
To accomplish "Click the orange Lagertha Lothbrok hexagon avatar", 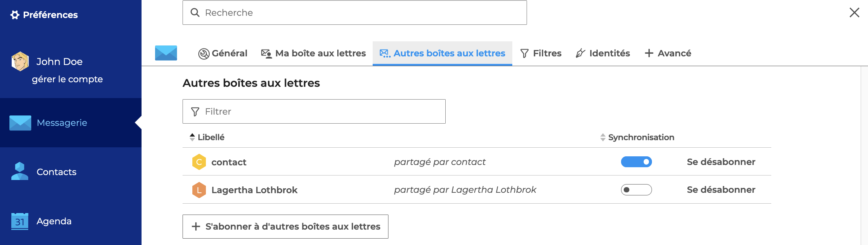I will coord(199,190).
